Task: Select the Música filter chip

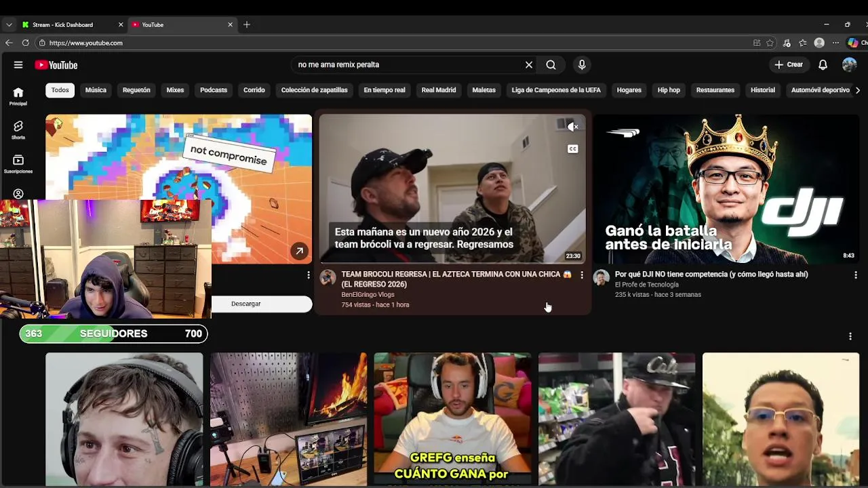Action: pyautogui.click(x=96, y=90)
